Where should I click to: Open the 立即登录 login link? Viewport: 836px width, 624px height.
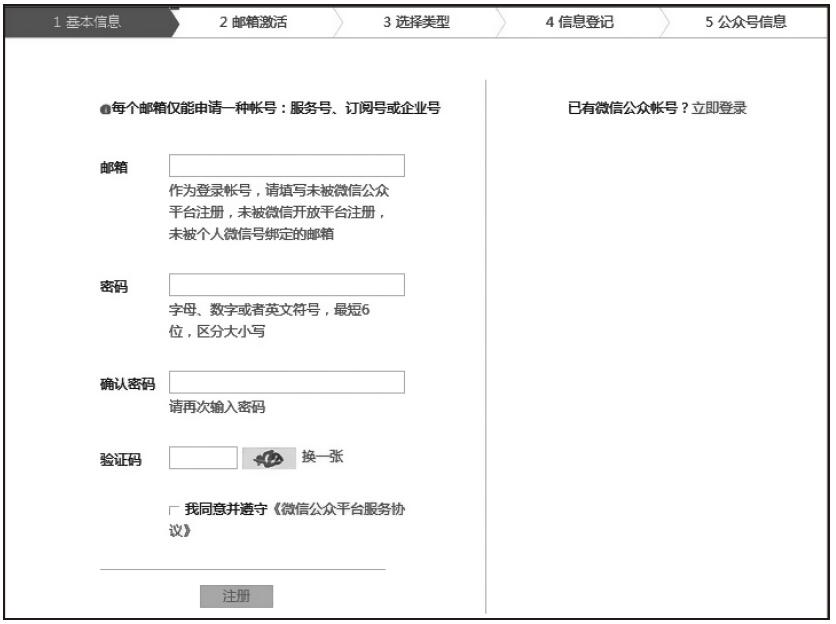719,108
